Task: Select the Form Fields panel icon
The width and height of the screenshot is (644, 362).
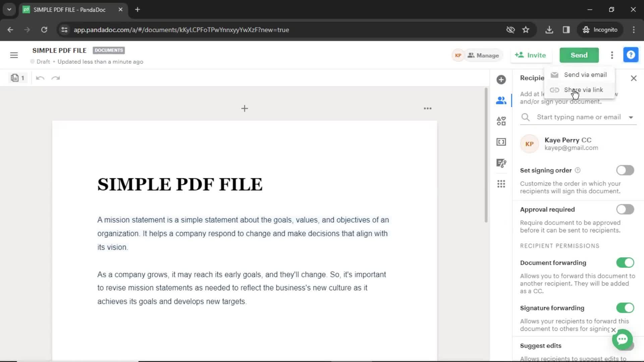Action: pyautogui.click(x=501, y=142)
